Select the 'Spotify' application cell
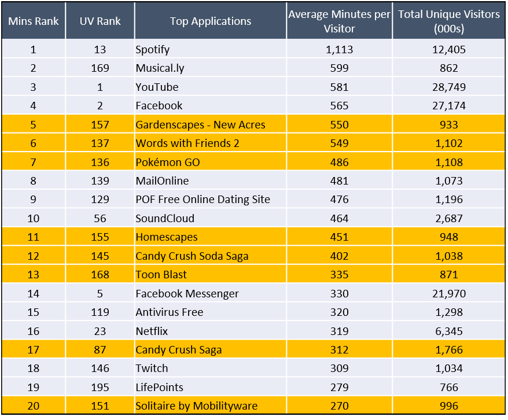This screenshot has height=420, width=508. 210,49
